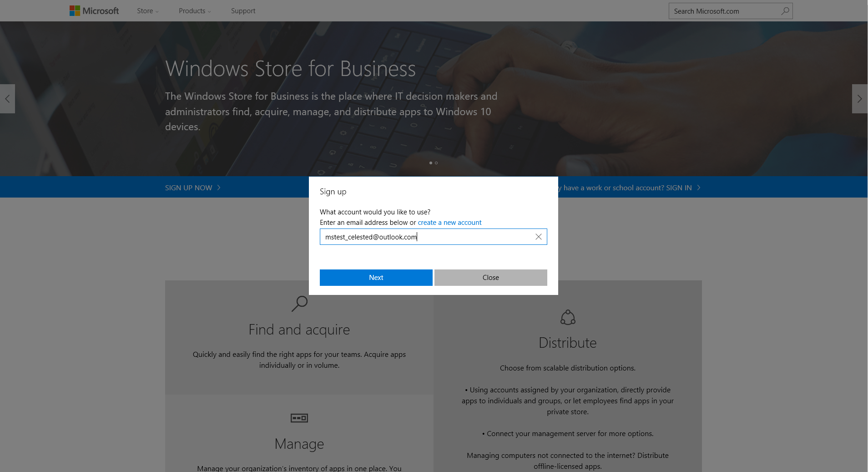
Task: Click the Distribute icon
Action: click(568, 317)
